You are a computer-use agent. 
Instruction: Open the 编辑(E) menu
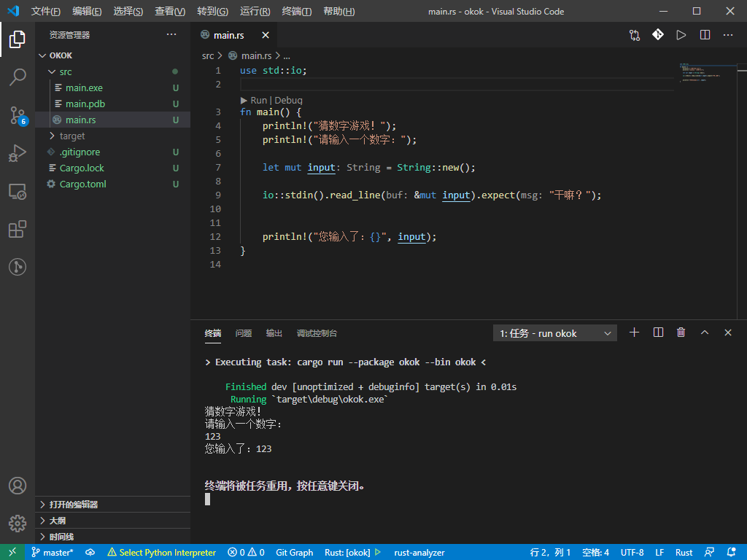88,11
